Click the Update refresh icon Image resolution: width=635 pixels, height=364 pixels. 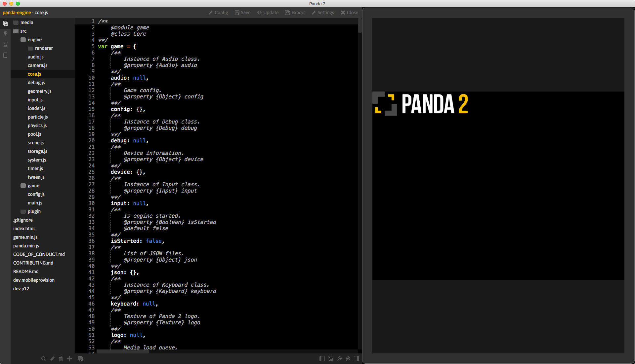tap(260, 13)
